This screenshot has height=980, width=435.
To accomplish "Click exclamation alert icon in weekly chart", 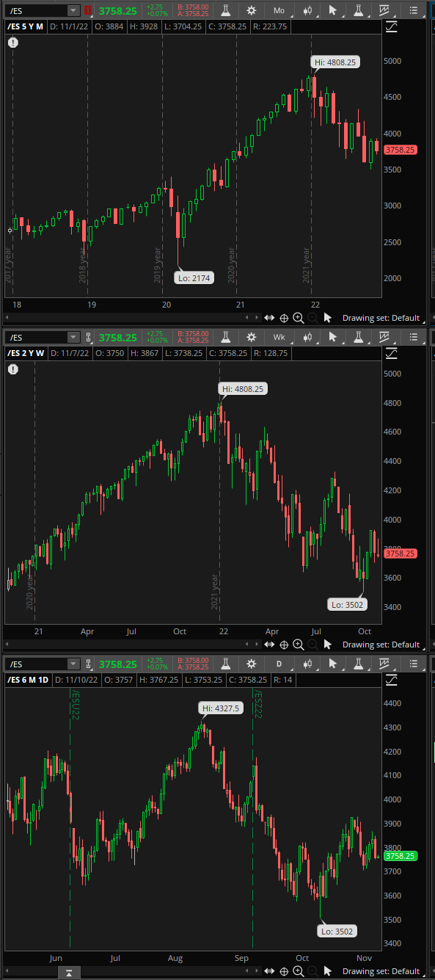I will point(13,369).
